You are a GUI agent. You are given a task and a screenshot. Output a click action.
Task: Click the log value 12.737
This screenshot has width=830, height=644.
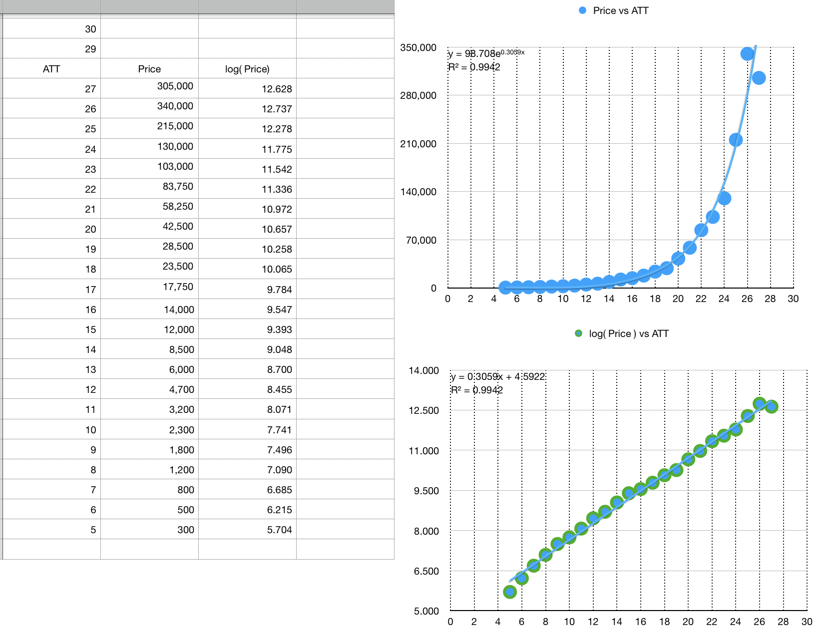[x=247, y=108]
